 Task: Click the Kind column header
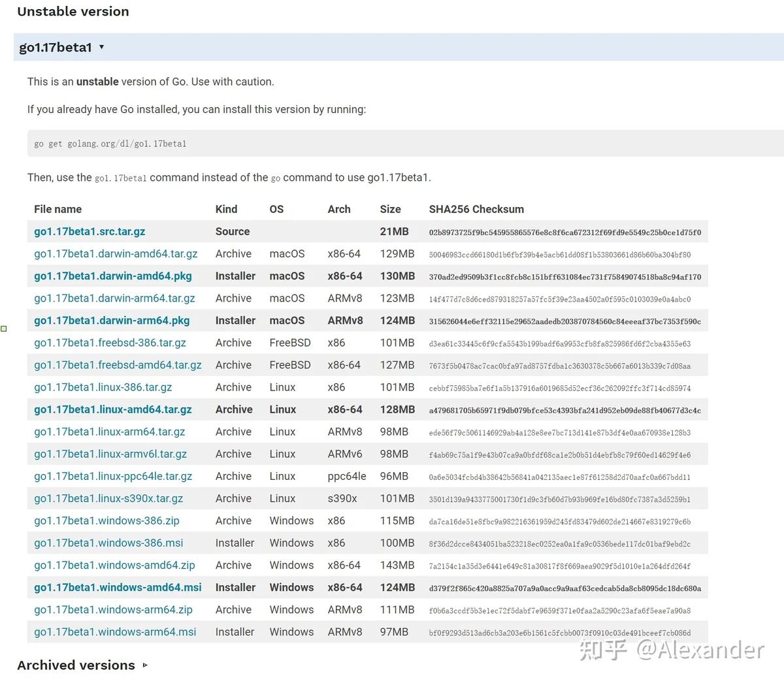226,210
